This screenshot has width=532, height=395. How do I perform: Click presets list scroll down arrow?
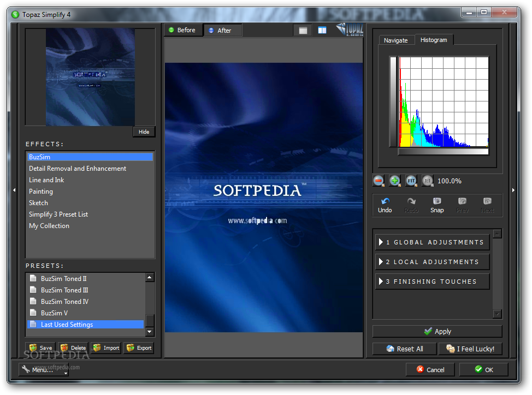150,332
